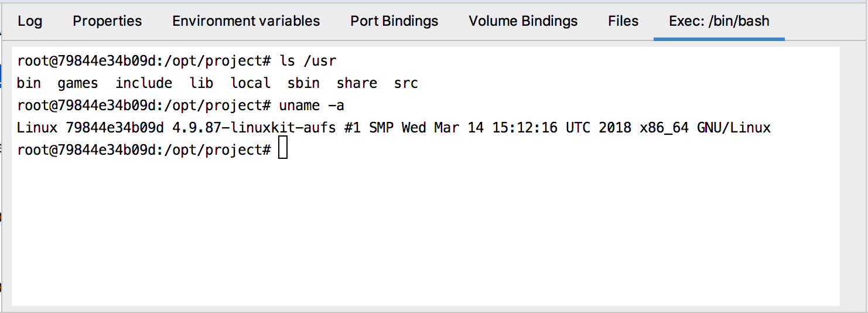Click 'games' in the directory listing
The height and width of the screenshot is (313, 868).
pyautogui.click(x=78, y=83)
